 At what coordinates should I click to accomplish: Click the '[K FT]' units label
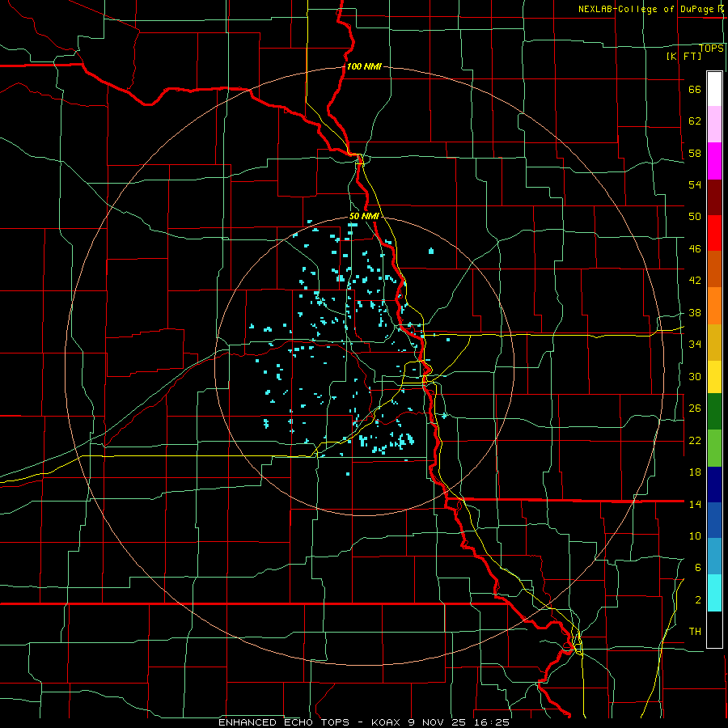coord(684,56)
